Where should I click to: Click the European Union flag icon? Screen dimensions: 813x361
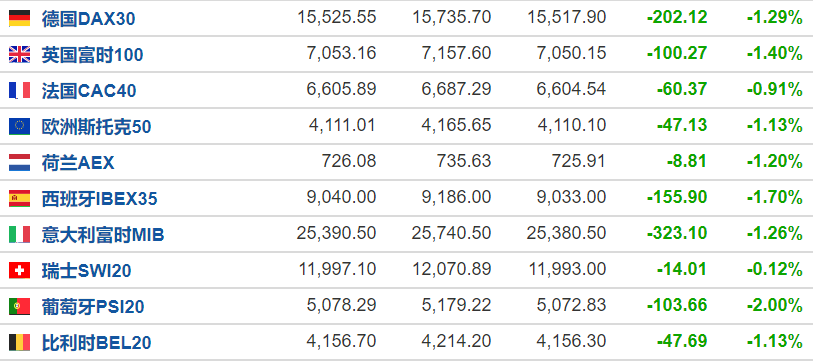click(19, 127)
